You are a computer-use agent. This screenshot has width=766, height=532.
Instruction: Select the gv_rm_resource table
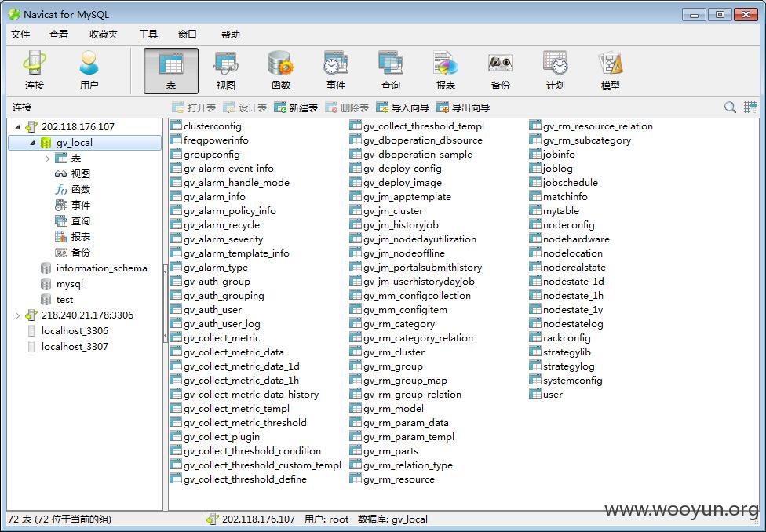click(392, 479)
